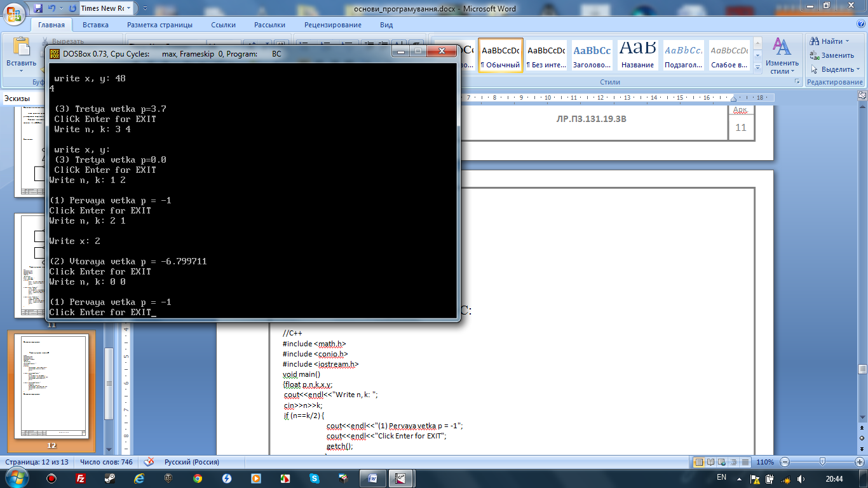Redo the last action in Word
Screen dimensions: 868x488
[x=72, y=9]
